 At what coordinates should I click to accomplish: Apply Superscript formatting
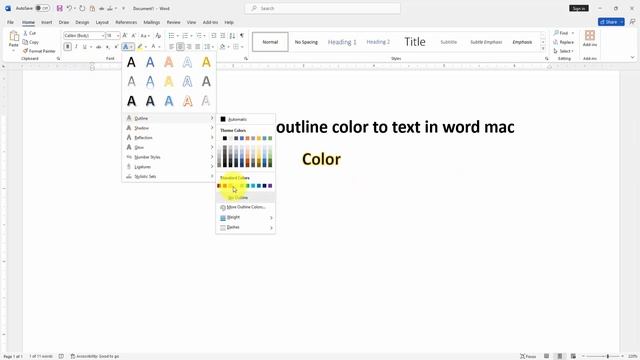(x=116, y=47)
